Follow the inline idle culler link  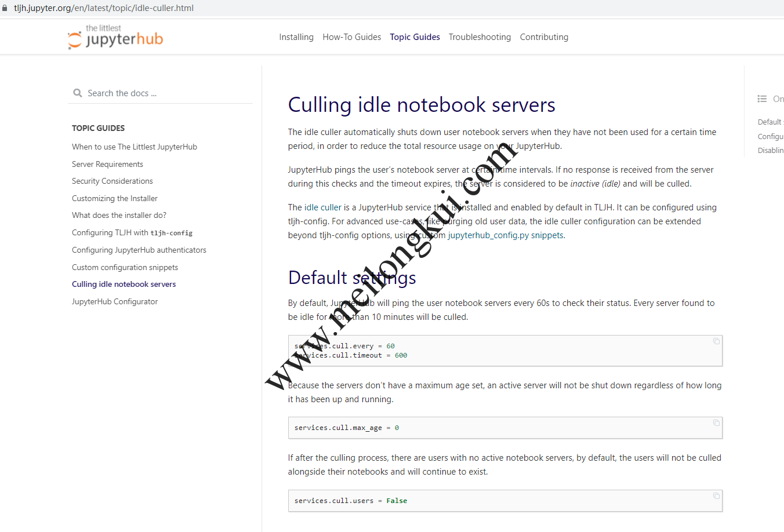323,207
